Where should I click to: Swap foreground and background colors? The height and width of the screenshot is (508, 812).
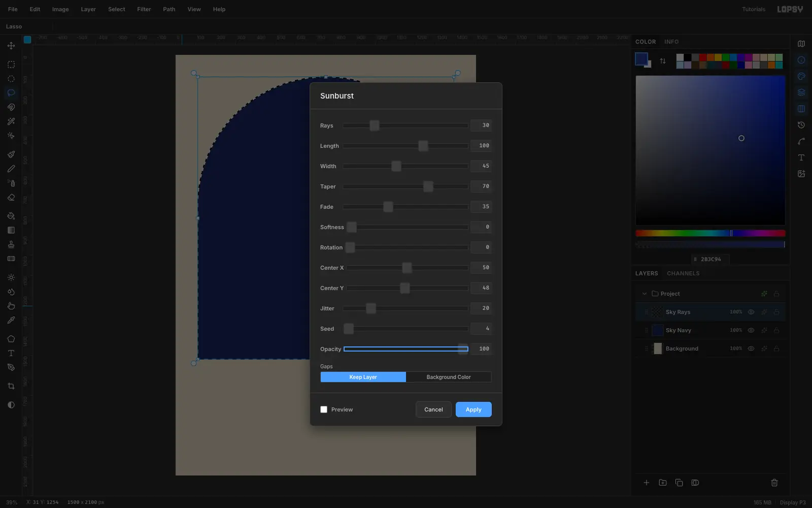663,61
